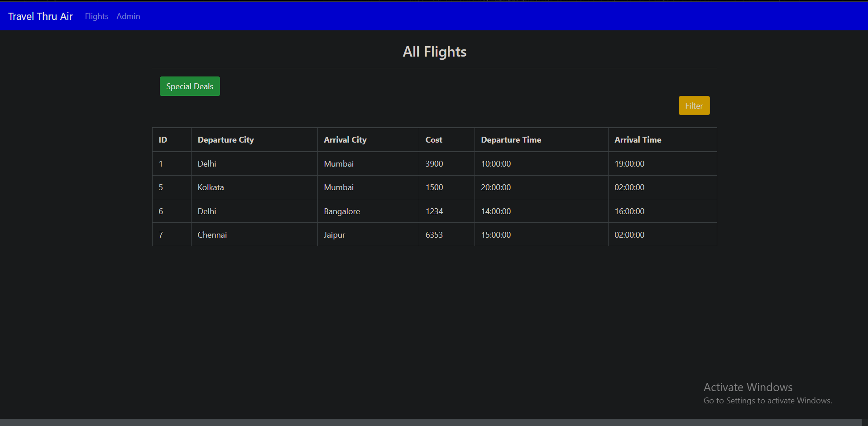Go to the Flights page
Image resolution: width=868 pixels, height=426 pixels.
96,16
